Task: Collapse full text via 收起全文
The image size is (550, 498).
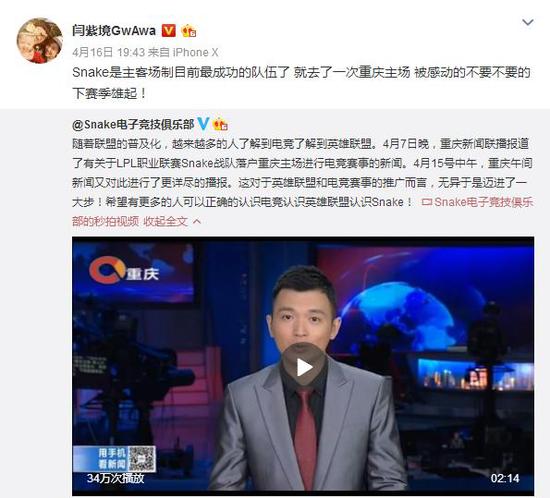Action: tap(166, 221)
